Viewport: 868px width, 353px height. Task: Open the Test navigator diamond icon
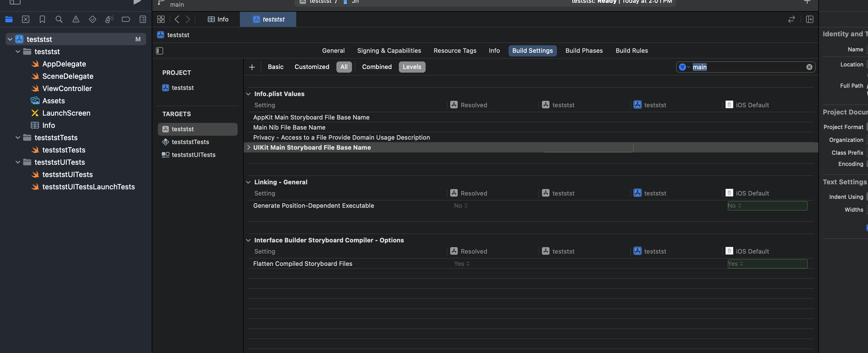(x=92, y=19)
